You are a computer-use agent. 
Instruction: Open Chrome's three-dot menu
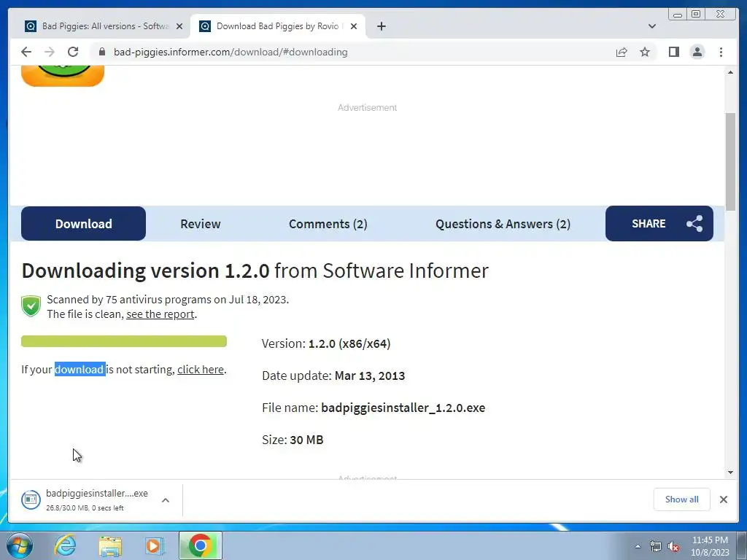(x=721, y=52)
